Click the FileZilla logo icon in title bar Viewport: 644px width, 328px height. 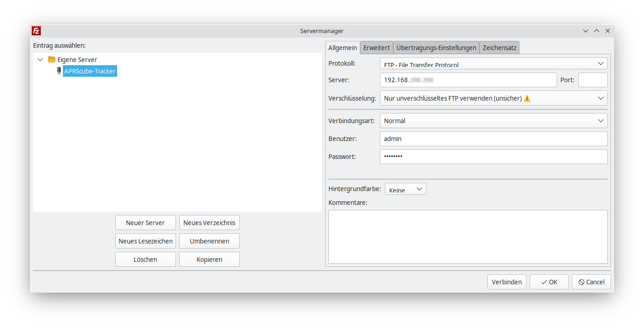click(36, 31)
